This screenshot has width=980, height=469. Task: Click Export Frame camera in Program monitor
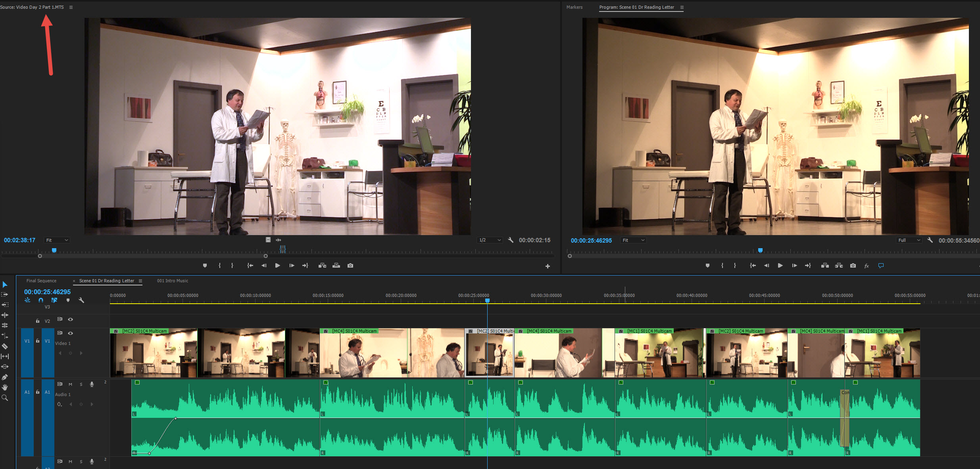(x=853, y=266)
